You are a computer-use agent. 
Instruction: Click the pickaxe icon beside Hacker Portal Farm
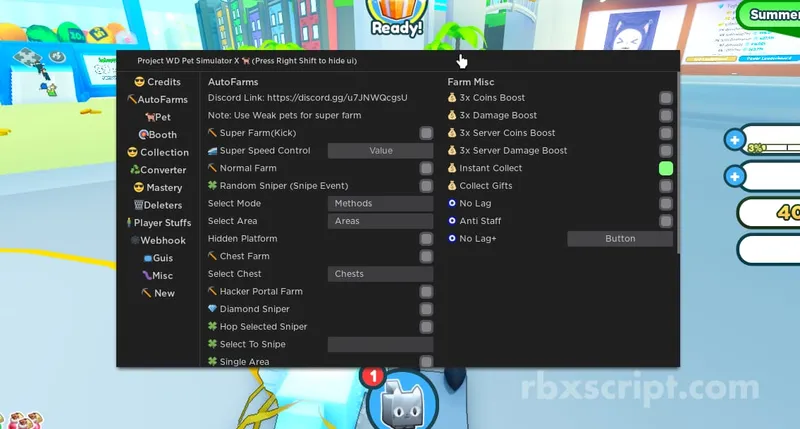pyautogui.click(x=212, y=291)
